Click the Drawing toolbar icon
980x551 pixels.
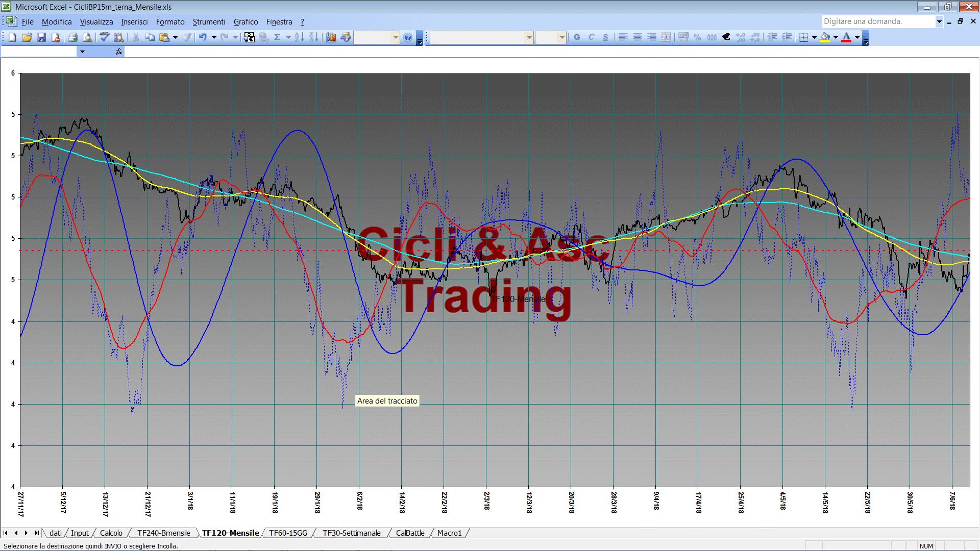point(346,37)
